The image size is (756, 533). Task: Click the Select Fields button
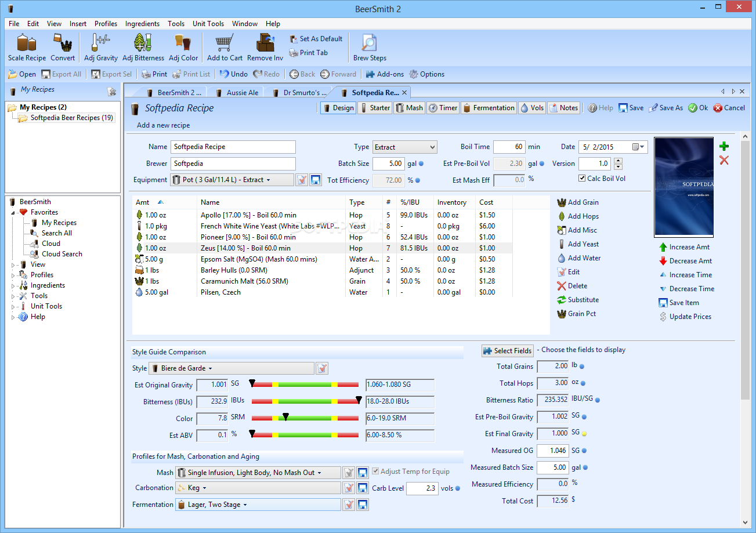[508, 351]
